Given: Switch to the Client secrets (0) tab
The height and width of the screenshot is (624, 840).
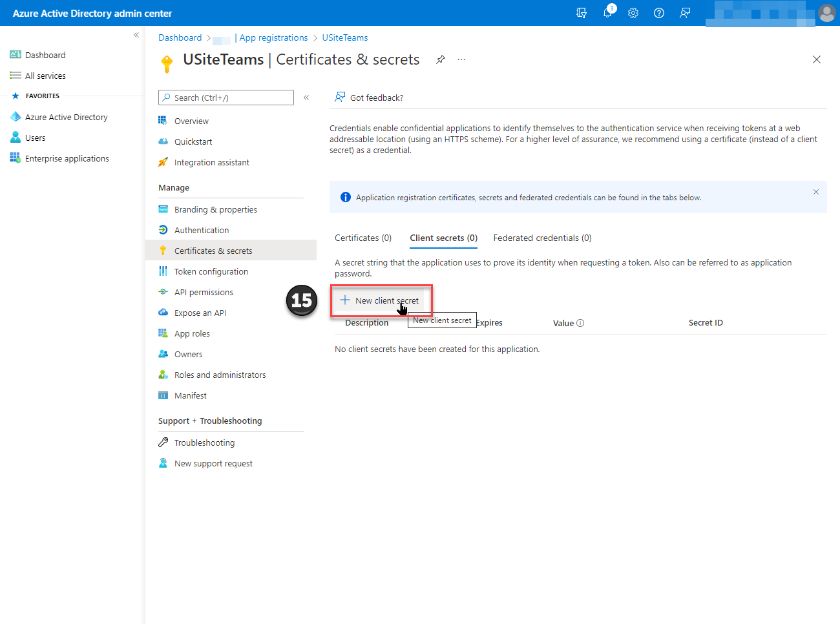Looking at the screenshot, I should 444,238.
